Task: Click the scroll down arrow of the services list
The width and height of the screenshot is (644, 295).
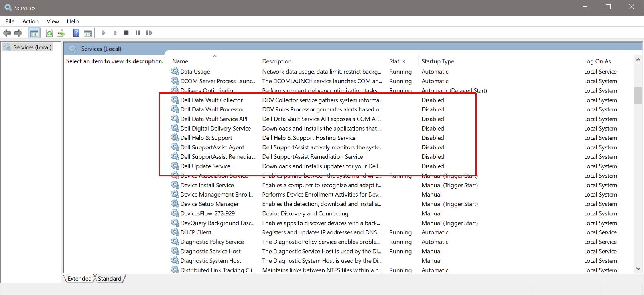Action: (x=638, y=269)
